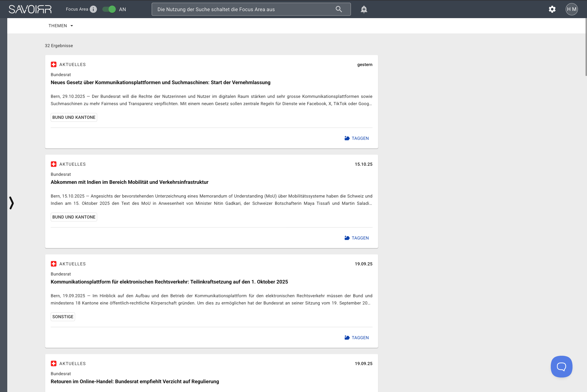The height and width of the screenshot is (392, 587).
Task: Open article Neues Gesetz über Kommunikationsplattformen
Action: pyautogui.click(x=160, y=82)
